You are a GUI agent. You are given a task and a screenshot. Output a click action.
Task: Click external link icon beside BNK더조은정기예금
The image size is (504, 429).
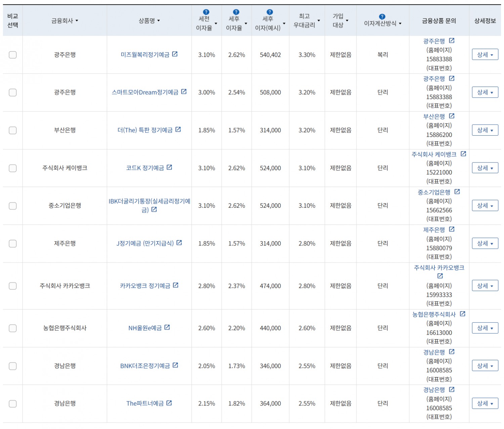pyautogui.click(x=175, y=365)
